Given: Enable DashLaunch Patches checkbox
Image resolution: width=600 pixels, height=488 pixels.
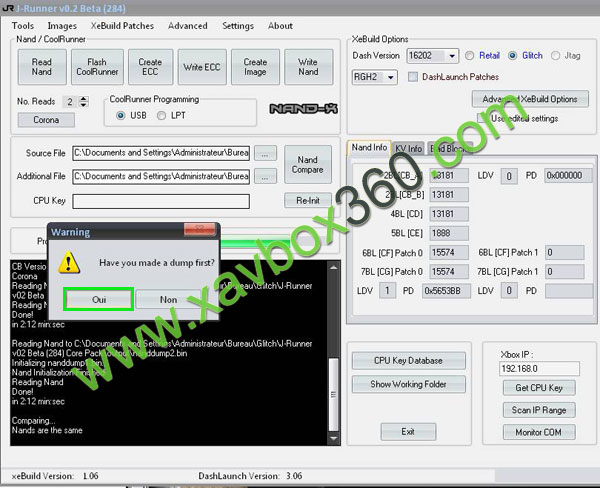Looking at the screenshot, I should coord(412,77).
